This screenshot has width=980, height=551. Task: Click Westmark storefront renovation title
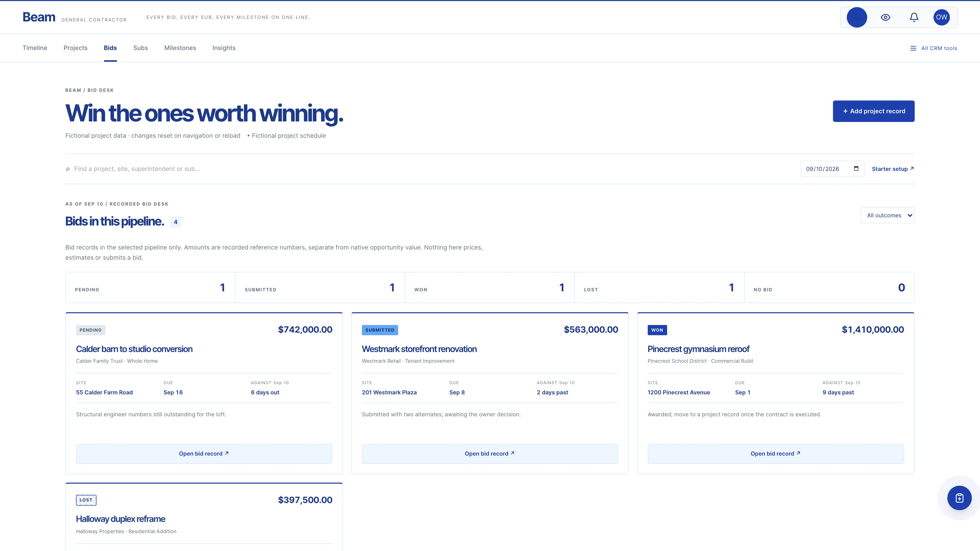pyautogui.click(x=419, y=349)
